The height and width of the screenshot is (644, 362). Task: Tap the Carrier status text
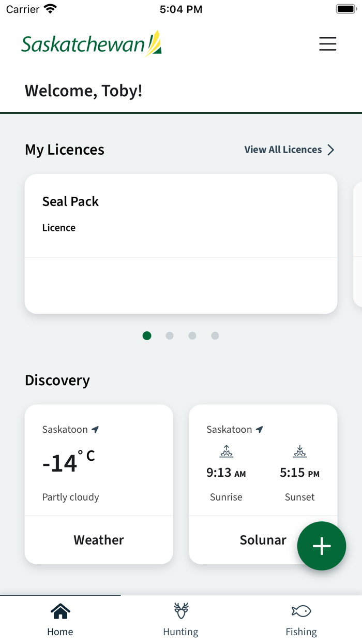coord(23,9)
